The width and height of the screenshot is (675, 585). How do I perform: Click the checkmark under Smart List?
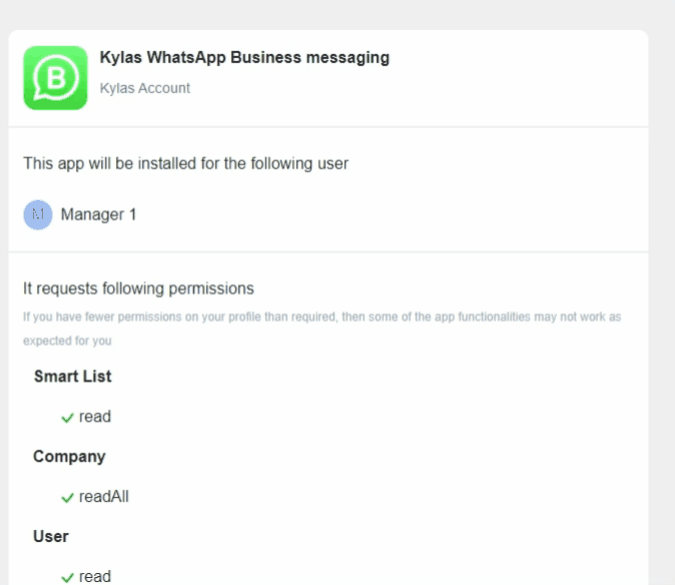(67, 417)
